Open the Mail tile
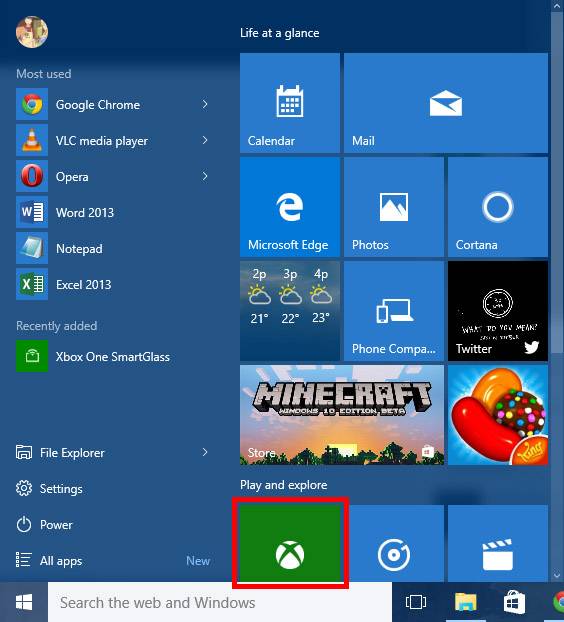The height and width of the screenshot is (622, 564). [446, 103]
